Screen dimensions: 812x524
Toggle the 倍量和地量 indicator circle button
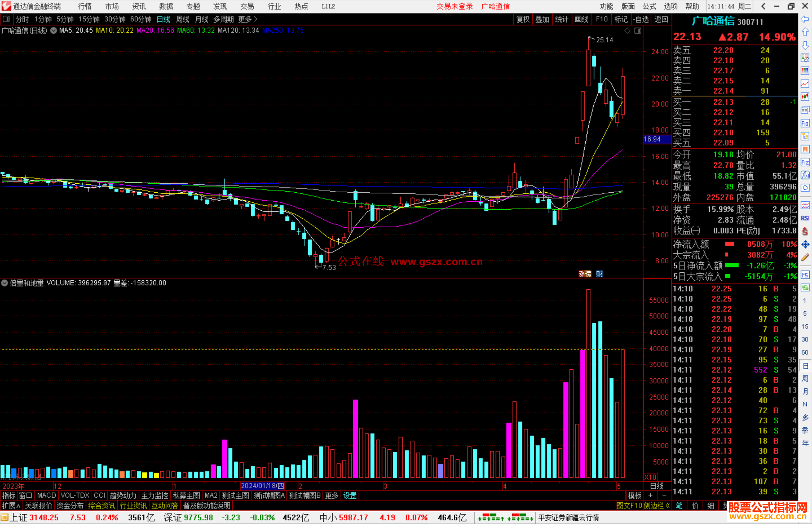(x=5, y=283)
